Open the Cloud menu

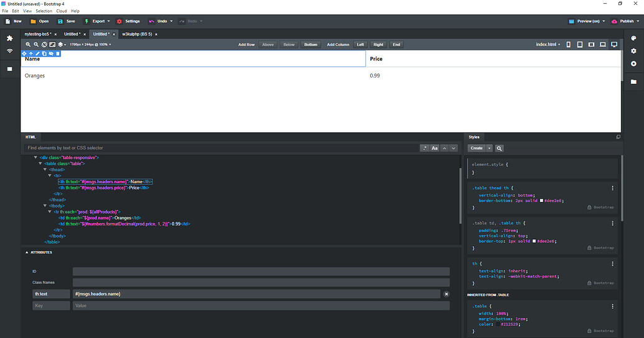(61, 11)
